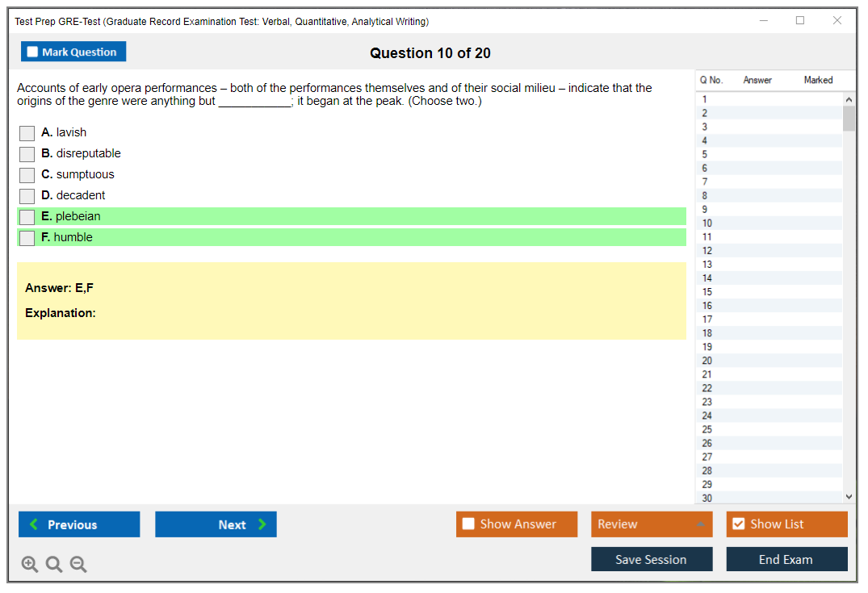Uncheck the Show List option
Viewport: 868px width, 593px height.
tap(738, 524)
